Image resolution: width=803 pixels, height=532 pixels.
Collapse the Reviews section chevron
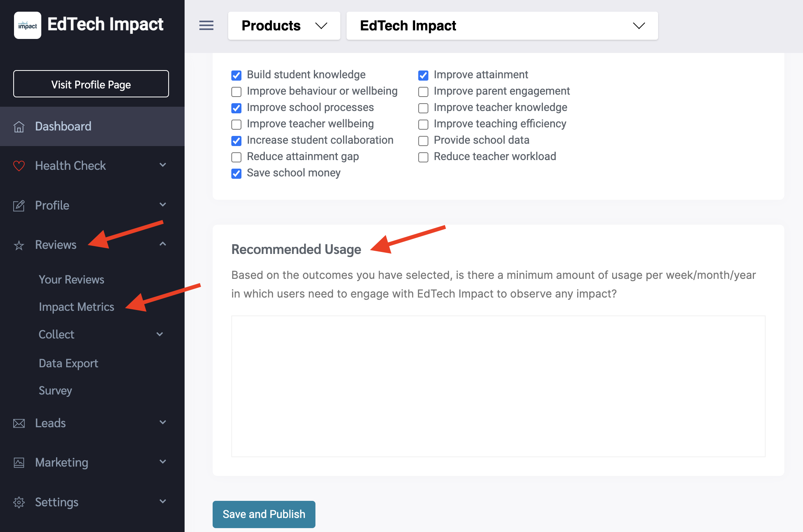(163, 244)
